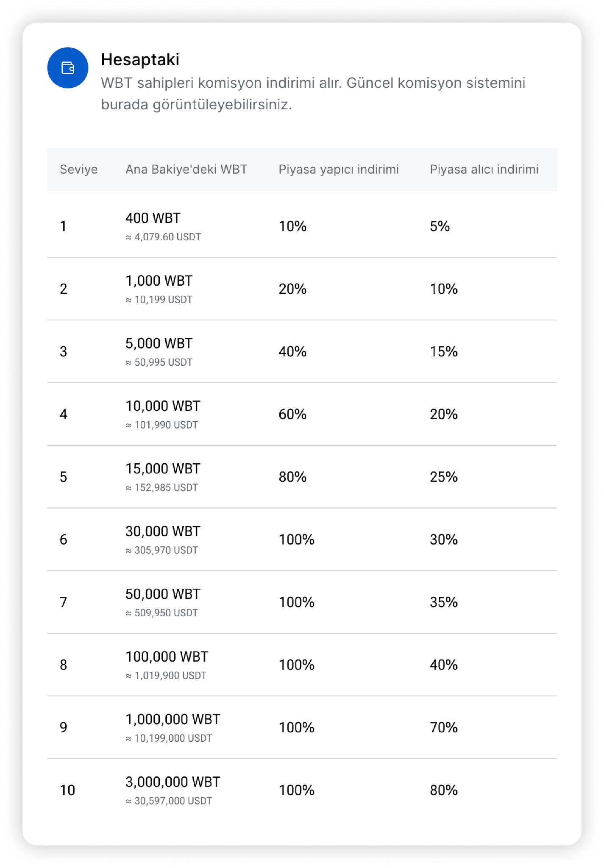Click the 35% taker discount value

444,602
